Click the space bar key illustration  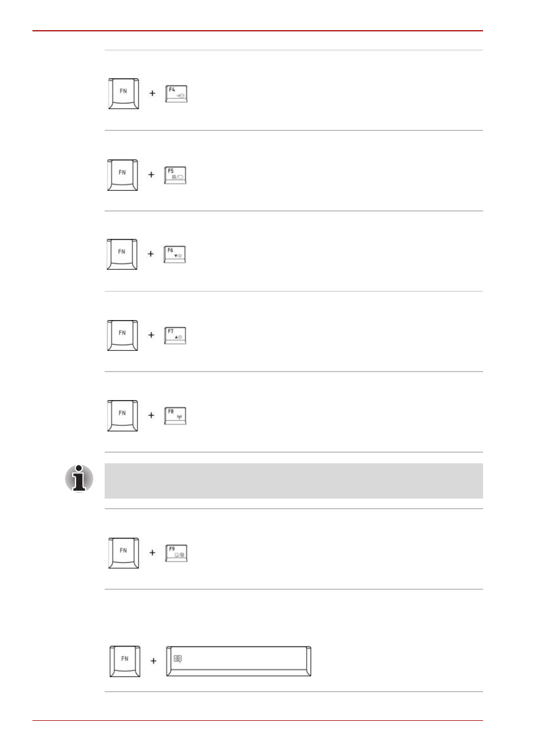point(238,661)
